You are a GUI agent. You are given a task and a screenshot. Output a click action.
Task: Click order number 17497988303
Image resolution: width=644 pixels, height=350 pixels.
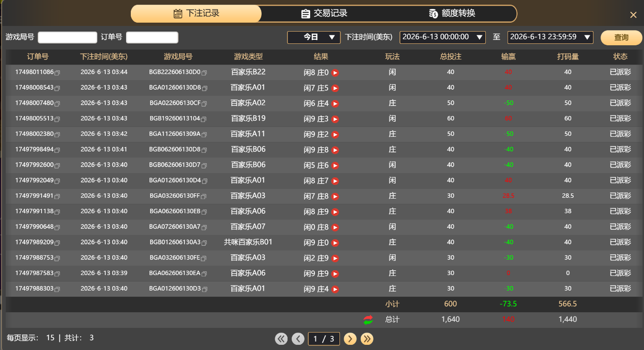(x=34, y=289)
